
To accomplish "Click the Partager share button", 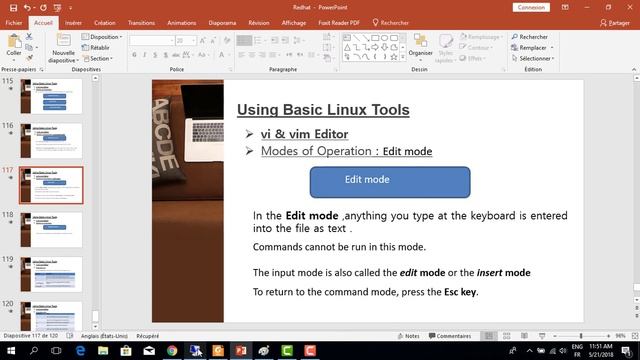I will 615,23.
